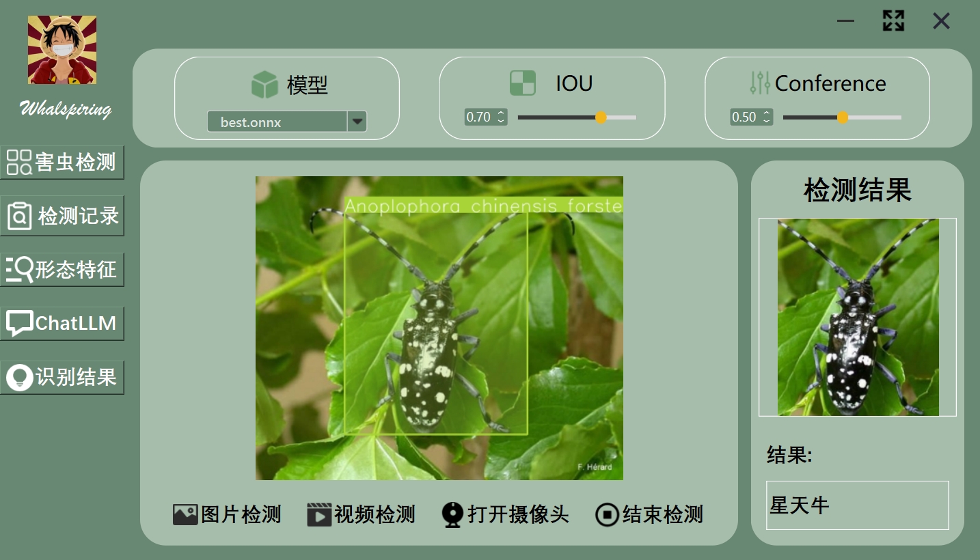The image size is (980, 560).
Task: Click the green cube 模型 icon
Action: coord(264,85)
